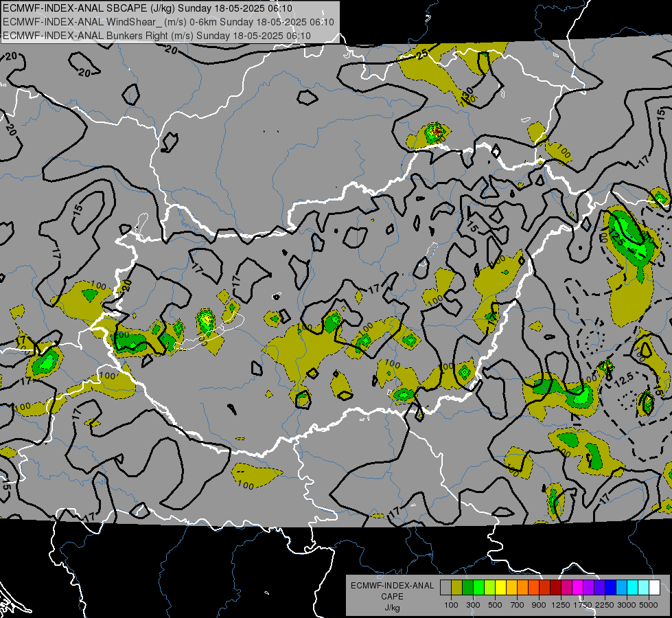
Task: Click the WindShear 0-6km title line
Action: (168, 22)
